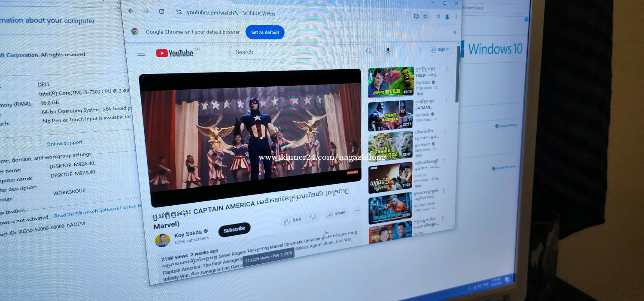Set Chrome as default browser

[265, 32]
